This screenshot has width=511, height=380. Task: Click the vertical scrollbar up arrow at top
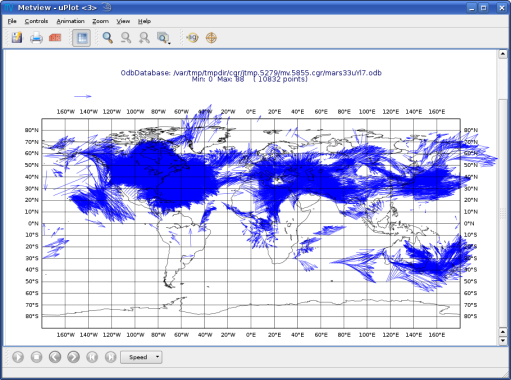[503, 54]
